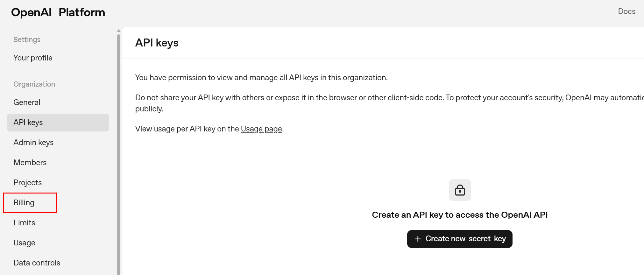Click the sidebar scrollbar up arrow
Screen dimensions: 644x275
119,31
